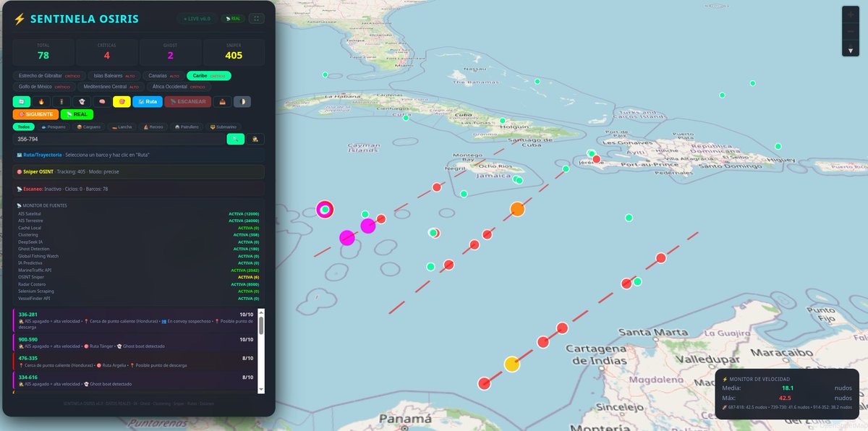Filter vessels by Recreo
Screen dimensions: 868x431
(x=154, y=127)
